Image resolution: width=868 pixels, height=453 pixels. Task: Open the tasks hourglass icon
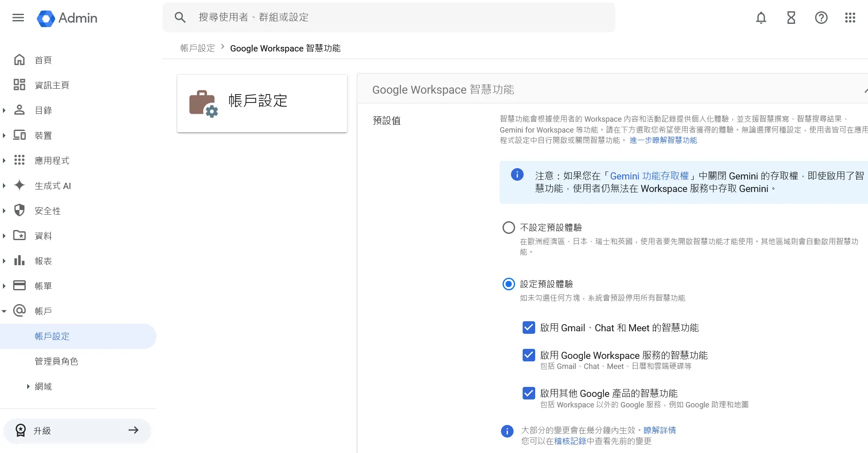pyautogui.click(x=791, y=18)
